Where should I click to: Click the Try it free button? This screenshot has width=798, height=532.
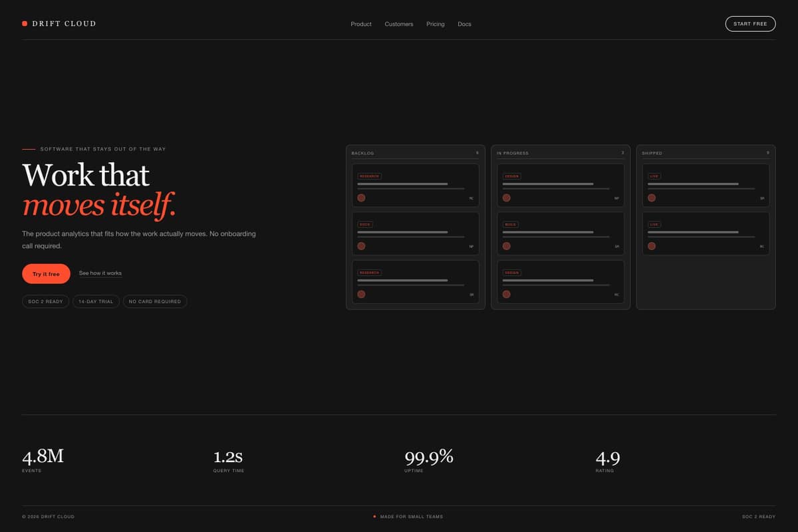pos(46,274)
